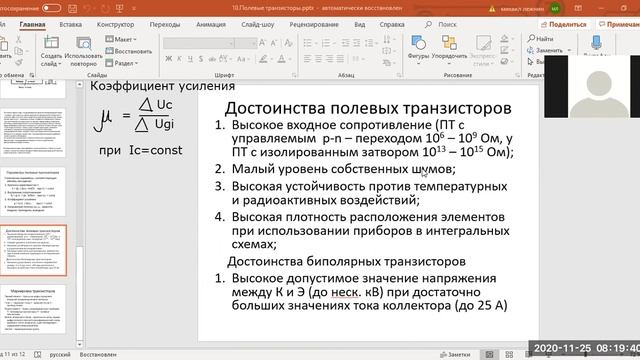
Task: Toggle Italic (К) formatting
Action: [179, 59]
